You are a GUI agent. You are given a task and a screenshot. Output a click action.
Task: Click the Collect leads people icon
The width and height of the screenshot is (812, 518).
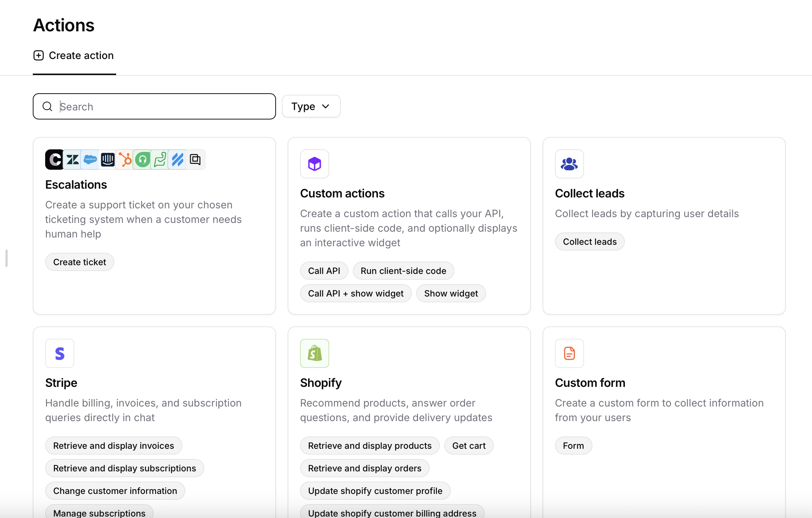[569, 164]
